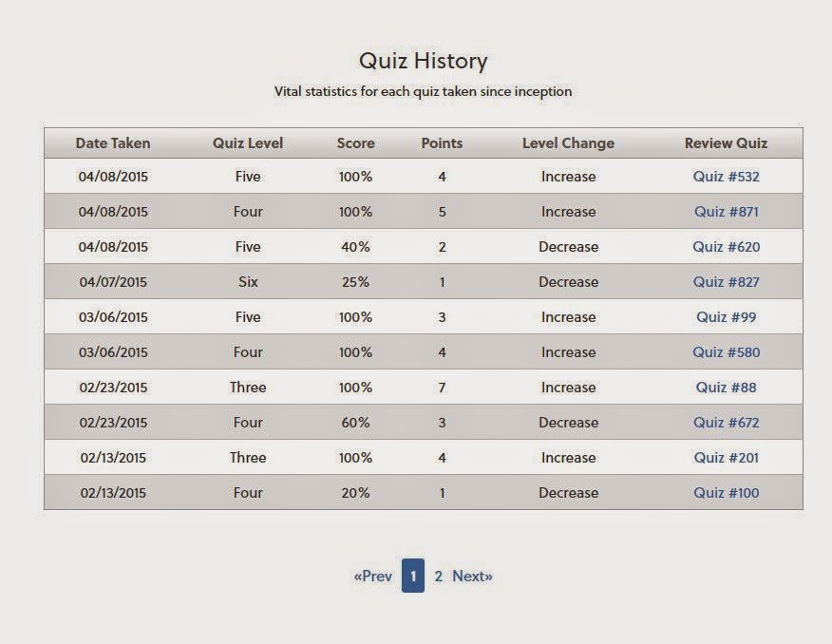Click the Level Change column header

pos(568,143)
